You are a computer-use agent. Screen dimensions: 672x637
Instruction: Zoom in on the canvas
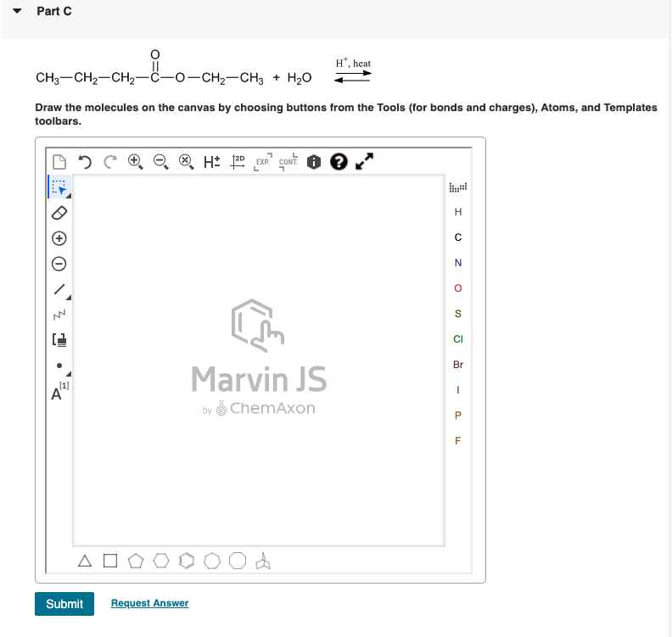click(136, 162)
